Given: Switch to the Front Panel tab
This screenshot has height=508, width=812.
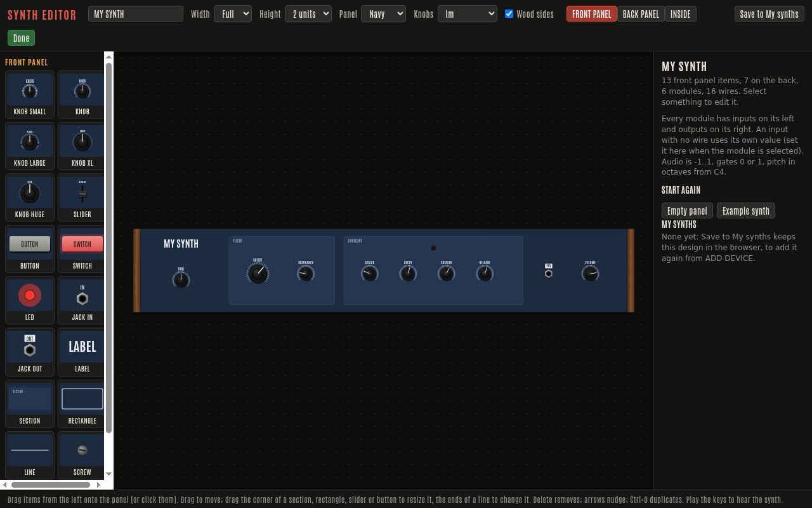Looking at the screenshot, I should [592, 13].
